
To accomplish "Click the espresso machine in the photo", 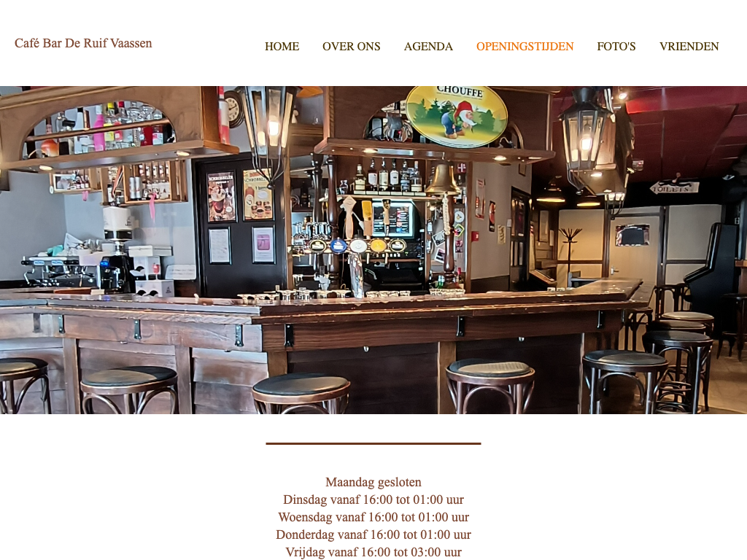I will click(x=57, y=272).
